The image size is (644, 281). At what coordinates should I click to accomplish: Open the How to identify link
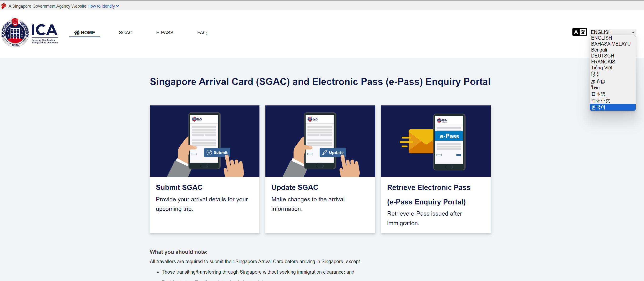pos(101,6)
